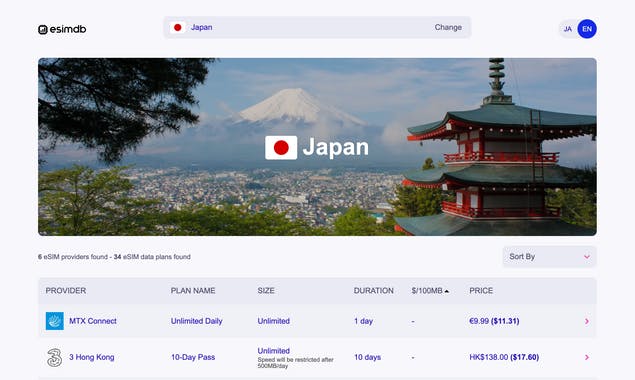The height and width of the screenshot is (380, 635).
Task: Click the DURATION column header
Action: 373,291
